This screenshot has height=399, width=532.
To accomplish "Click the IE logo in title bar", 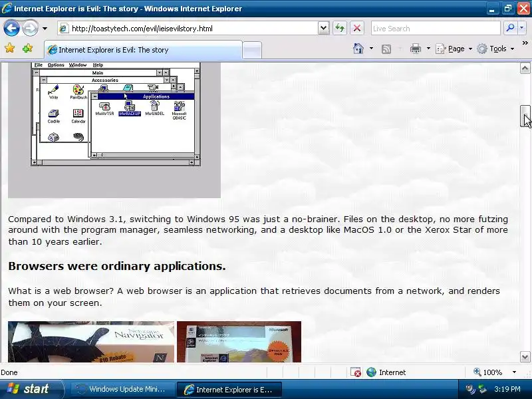I will (7, 8).
